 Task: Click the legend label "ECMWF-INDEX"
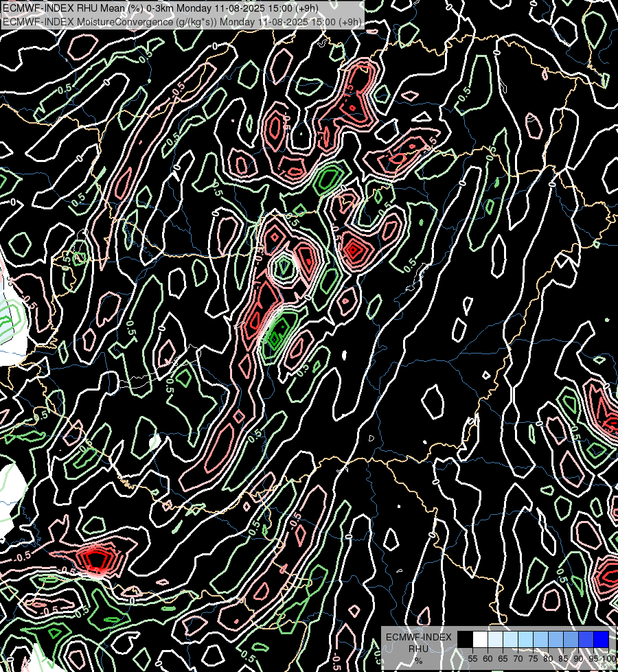(x=419, y=637)
